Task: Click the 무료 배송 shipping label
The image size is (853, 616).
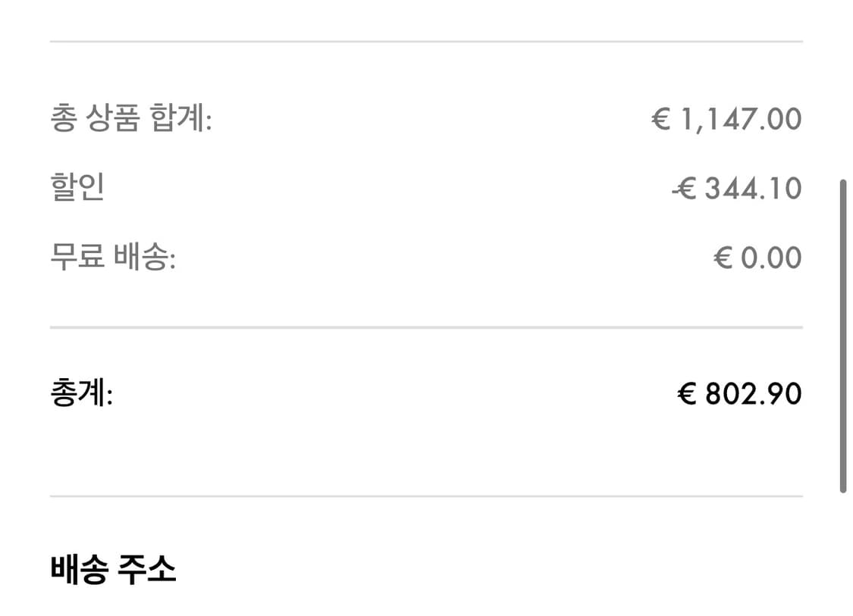Action: [x=112, y=258]
